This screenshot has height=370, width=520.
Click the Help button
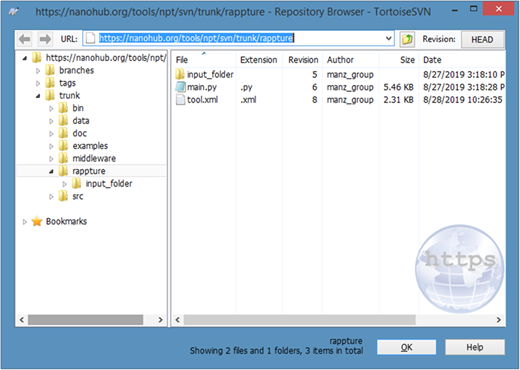[x=475, y=347]
